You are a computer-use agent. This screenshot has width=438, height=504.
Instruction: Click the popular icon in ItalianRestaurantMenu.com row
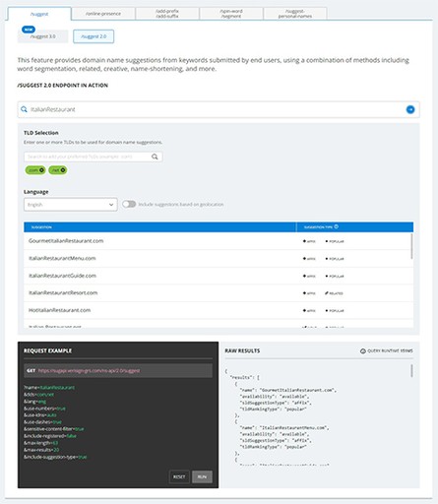pos(327,259)
